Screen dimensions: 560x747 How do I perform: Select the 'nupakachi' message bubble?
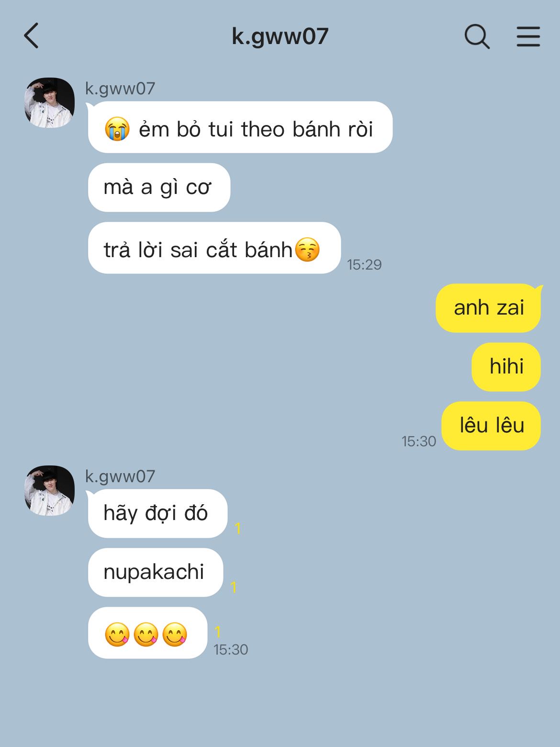156,572
